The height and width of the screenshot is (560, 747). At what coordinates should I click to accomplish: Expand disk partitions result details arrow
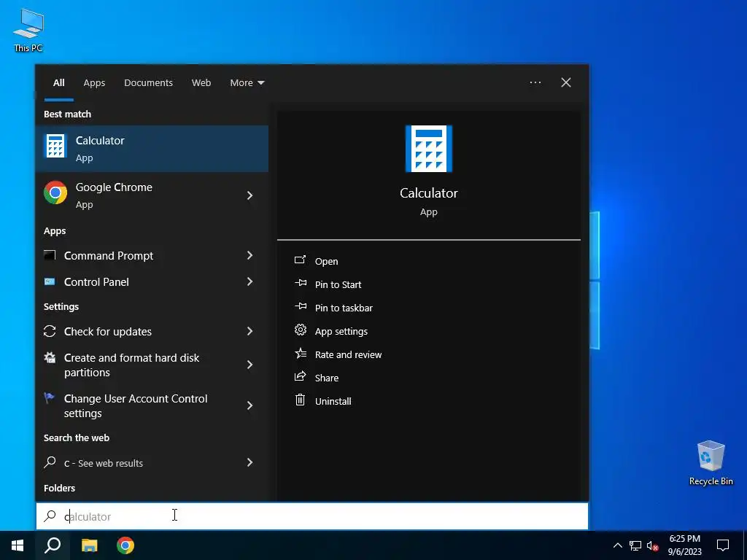pyautogui.click(x=249, y=365)
